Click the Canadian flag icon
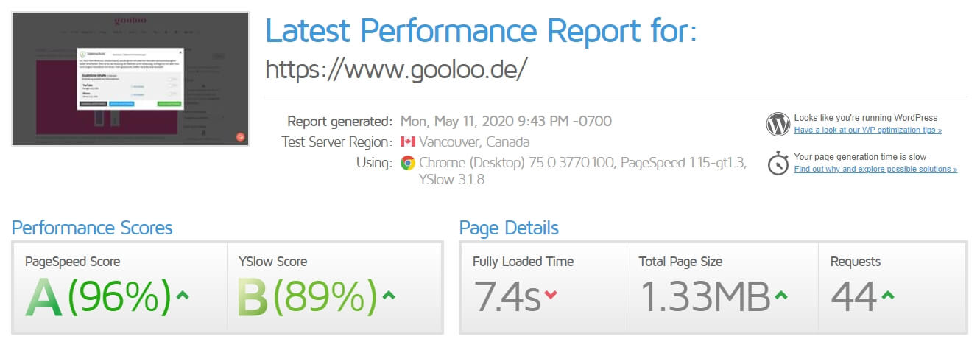The image size is (980, 356). 408,142
